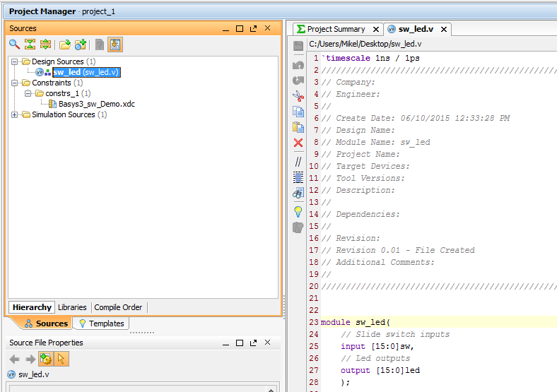Switch to the Libraries tab

coord(72,307)
